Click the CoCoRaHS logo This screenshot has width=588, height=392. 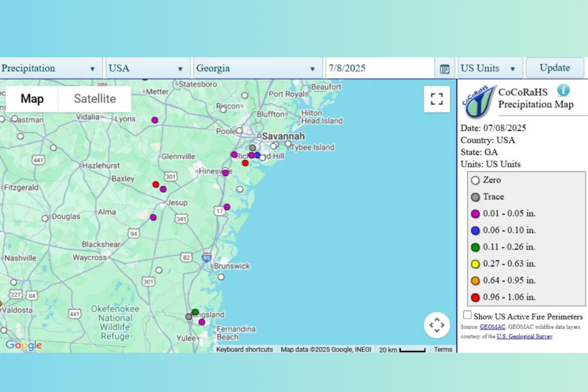tap(478, 101)
